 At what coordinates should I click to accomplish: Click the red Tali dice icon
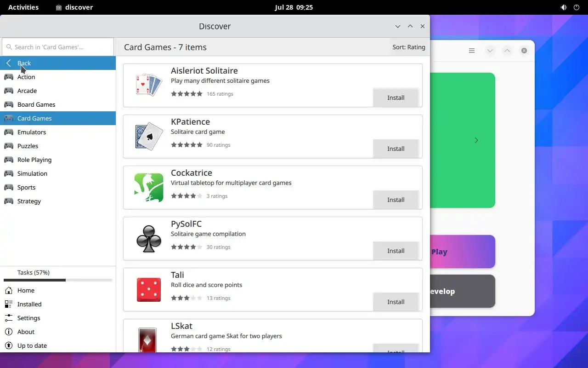[149, 290]
